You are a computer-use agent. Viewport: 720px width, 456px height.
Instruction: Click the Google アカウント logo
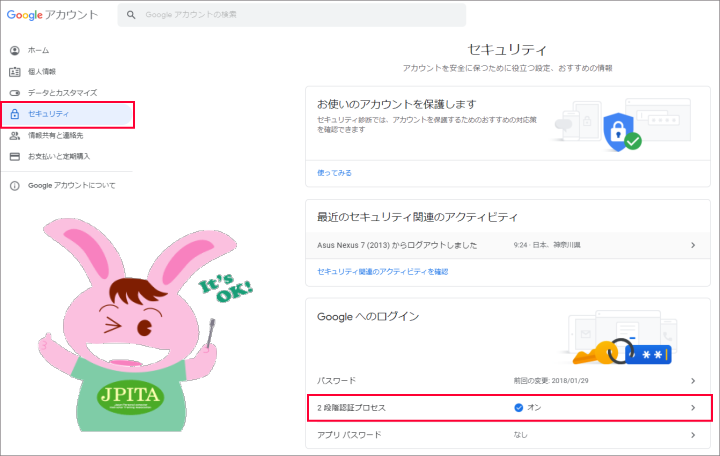point(52,15)
